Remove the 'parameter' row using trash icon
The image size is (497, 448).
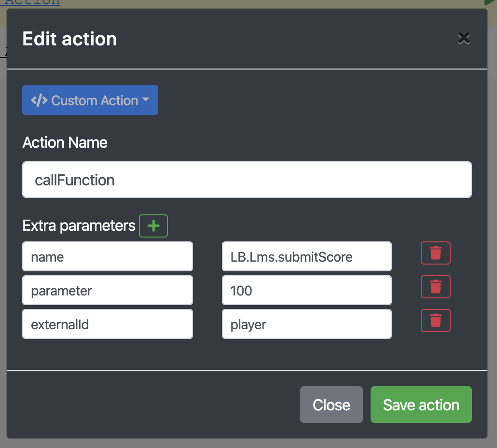click(x=436, y=287)
